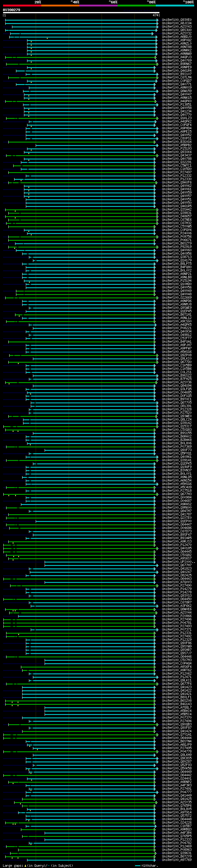Screen dimensions: 197x868
Task: Select the UniRef100_B3G0G4 label
Action: [x=176, y=142]
